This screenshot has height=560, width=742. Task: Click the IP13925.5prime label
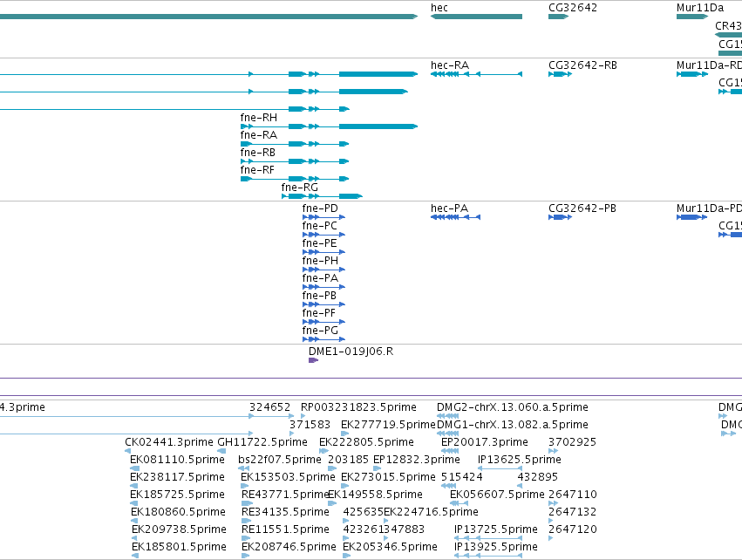(x=495, y=547)
